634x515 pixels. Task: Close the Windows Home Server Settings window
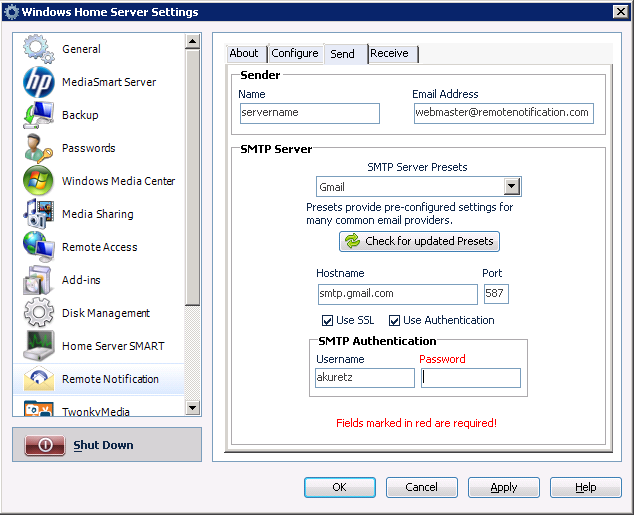[620, 12]
